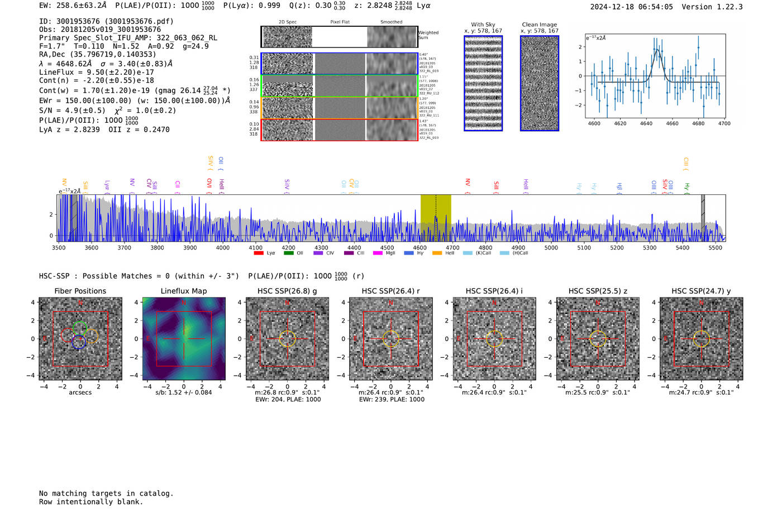The height and width of the screenshot is (532, 782).
Task: Click the red Lyα legend swatch
Action: [259, 253]
